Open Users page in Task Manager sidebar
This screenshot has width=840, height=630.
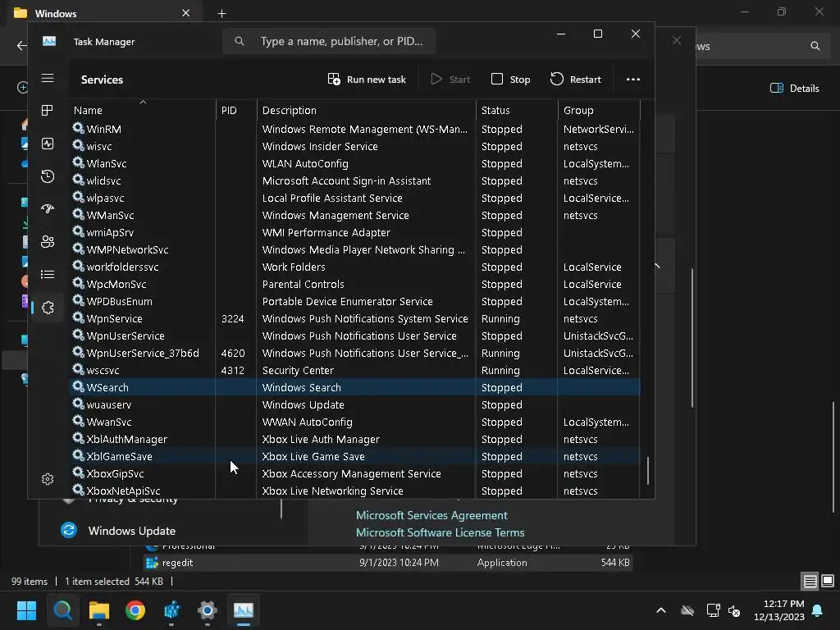pos(47,242)
